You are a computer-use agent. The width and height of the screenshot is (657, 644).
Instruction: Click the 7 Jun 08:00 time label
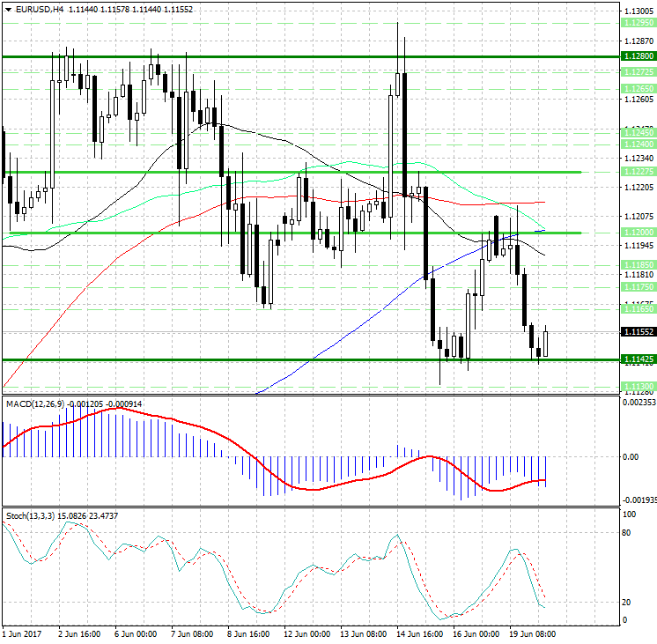(x=192, y=633)
